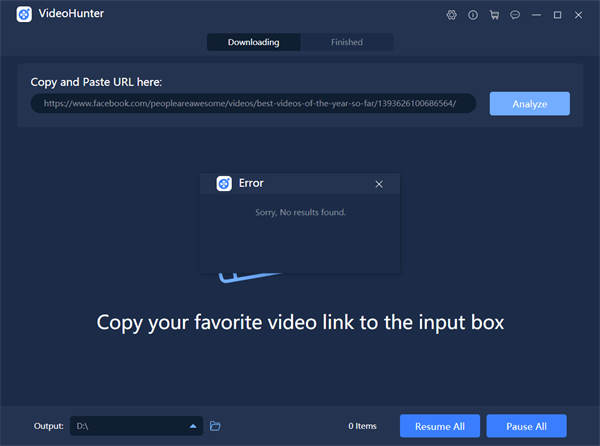Click the Error dialog logo icon
This screenshot has width=600, height=446.
click(224, 184)
